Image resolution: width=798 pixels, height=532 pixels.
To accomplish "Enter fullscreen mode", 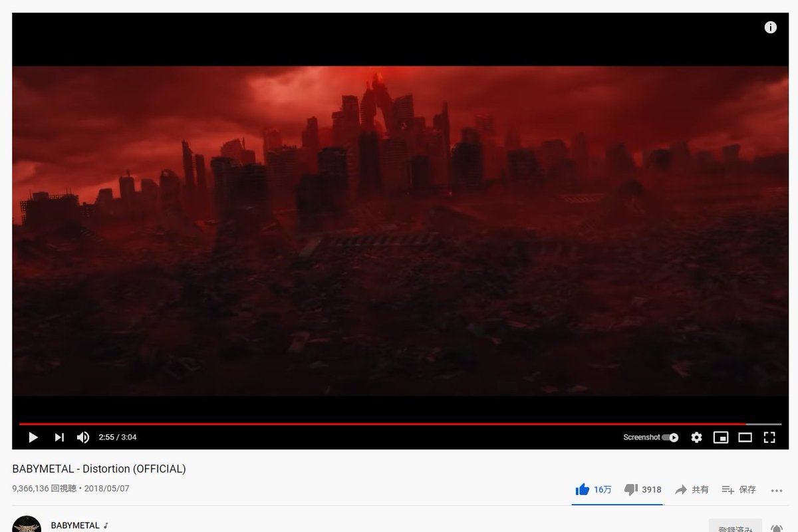I will point(769,437).
